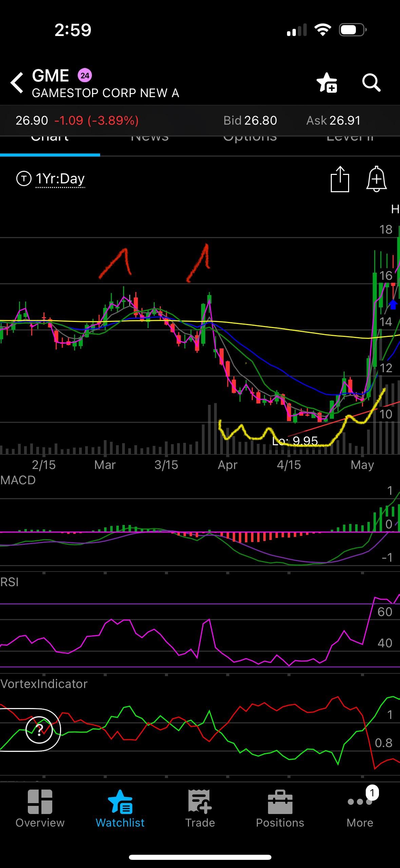This screenshot has height=868, width=400.
Task: Open the help question mark bubble
Action: (39, 729)
